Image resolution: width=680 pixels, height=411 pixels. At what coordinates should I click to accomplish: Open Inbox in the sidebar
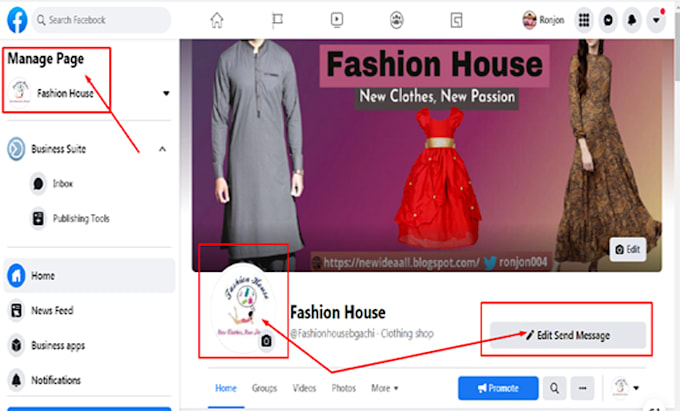click(63, 184)
